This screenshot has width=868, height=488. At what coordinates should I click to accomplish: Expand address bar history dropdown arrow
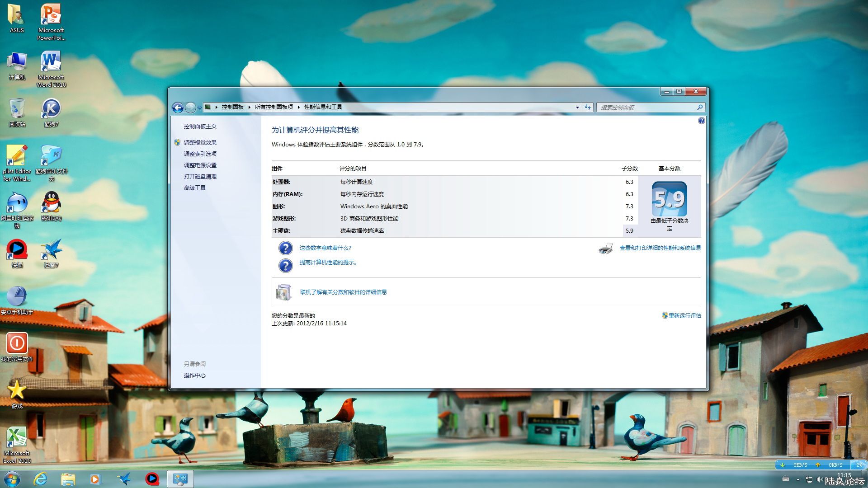point(577,108)
